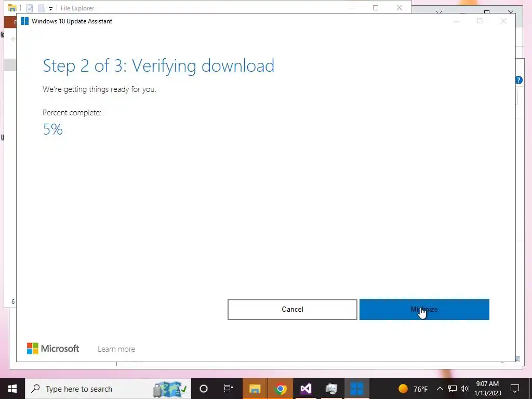Screen dimensions: 532x399
Task: Close the Update Assistant window
Action: point(503,21)
